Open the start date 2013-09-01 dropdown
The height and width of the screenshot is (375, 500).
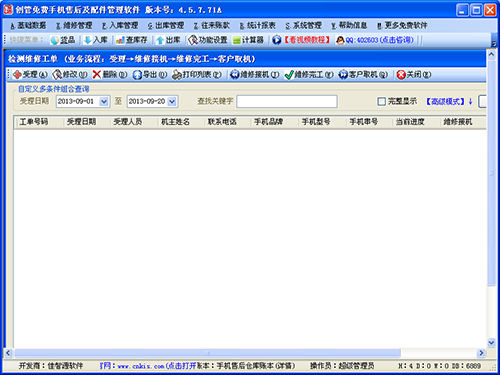click(104, 101)
